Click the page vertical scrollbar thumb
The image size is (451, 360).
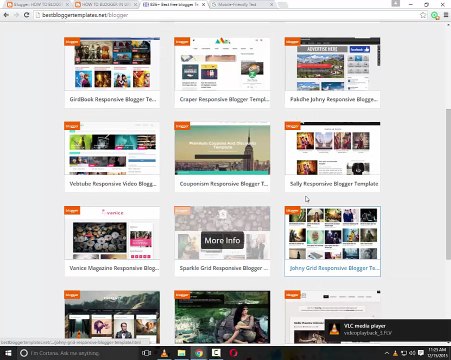[x=448, y=183]
